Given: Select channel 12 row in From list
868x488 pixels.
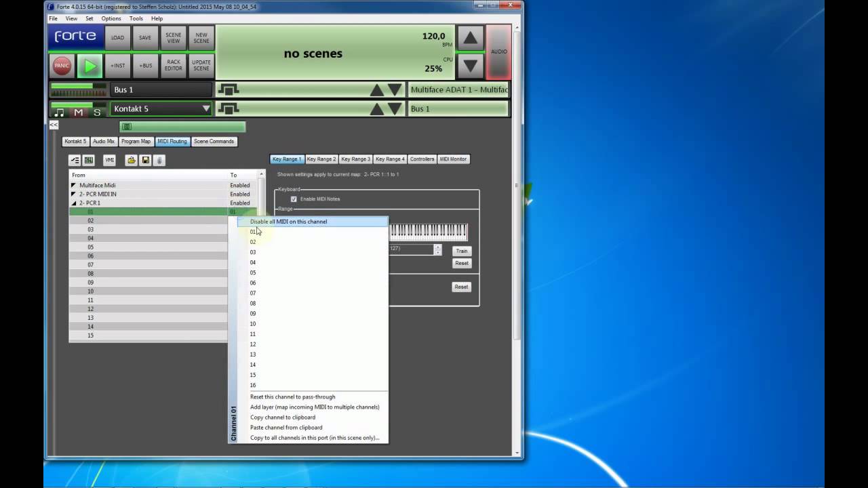Looking at the screenshot, I should pyautogui.click(x=149, y=308).
